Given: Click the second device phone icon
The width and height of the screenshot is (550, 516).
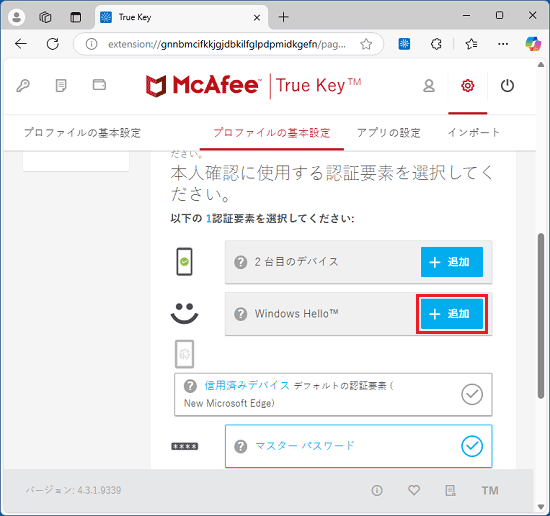Looking at the screenshot, I should coord(184,262).
